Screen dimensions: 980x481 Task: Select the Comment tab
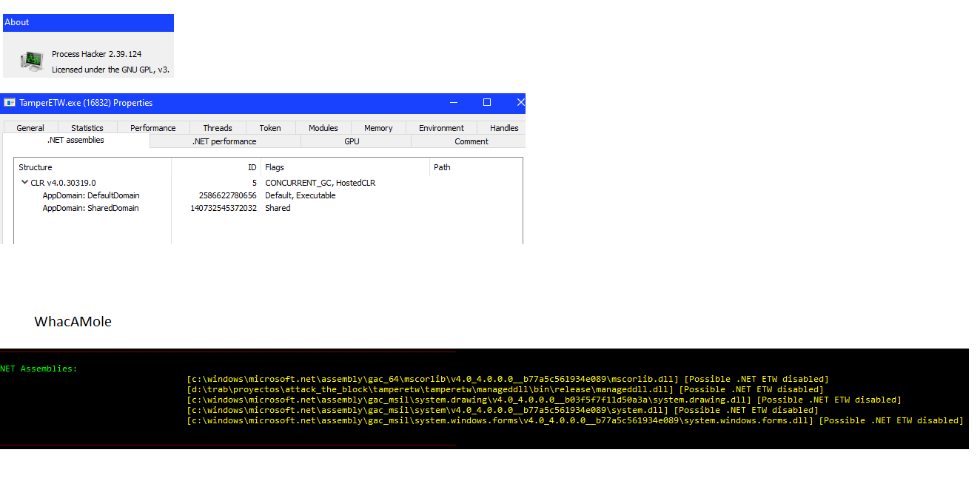coord(471,141)
